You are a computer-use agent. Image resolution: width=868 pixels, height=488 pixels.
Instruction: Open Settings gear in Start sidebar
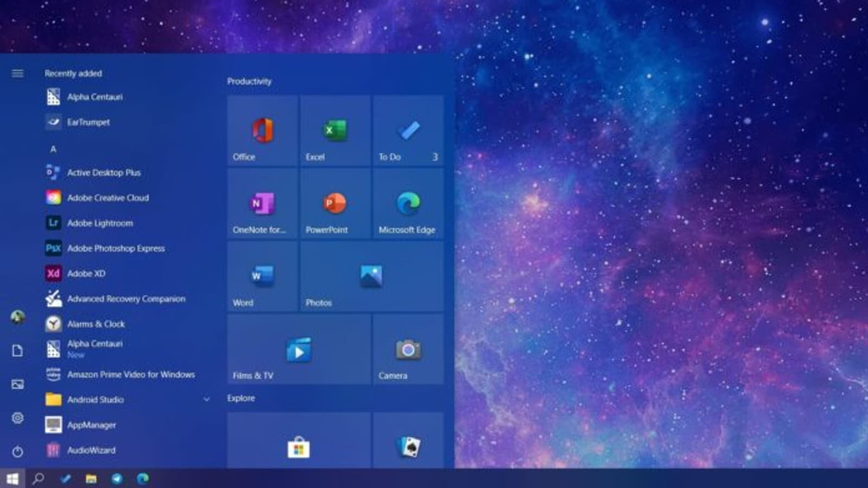tap(17, 418)
